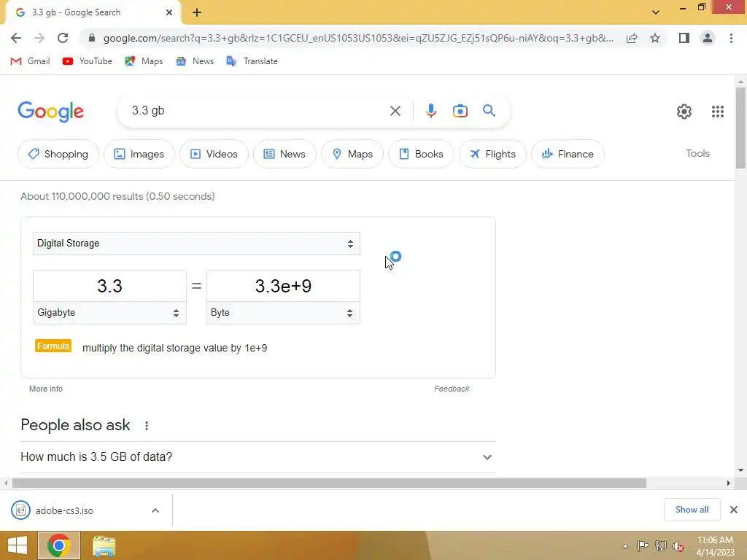The width and height of the screenshot is (747, 560).
Task: Click the vertical page scrollbar
Action: (740, 128)
